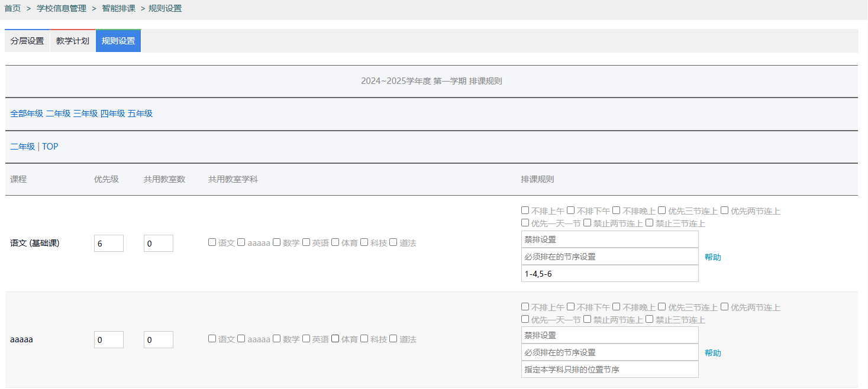Jump to the 五年级 grade section
This screenshot has height=389, width=868.
tap(140, 114)
